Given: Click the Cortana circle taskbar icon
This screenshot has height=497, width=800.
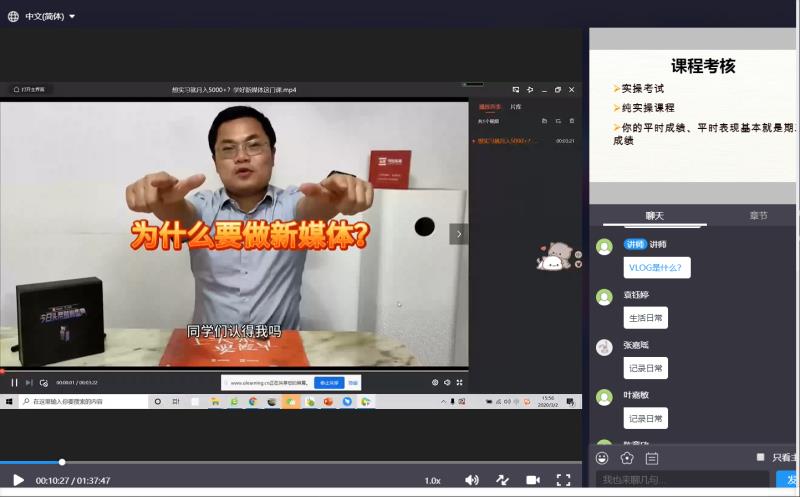Looking at the screenshot, I should (158, 402).
